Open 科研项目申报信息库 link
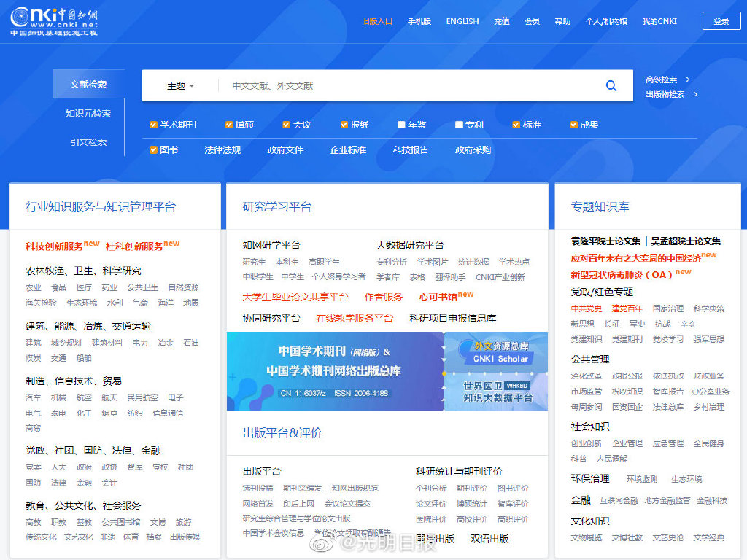 452,318
